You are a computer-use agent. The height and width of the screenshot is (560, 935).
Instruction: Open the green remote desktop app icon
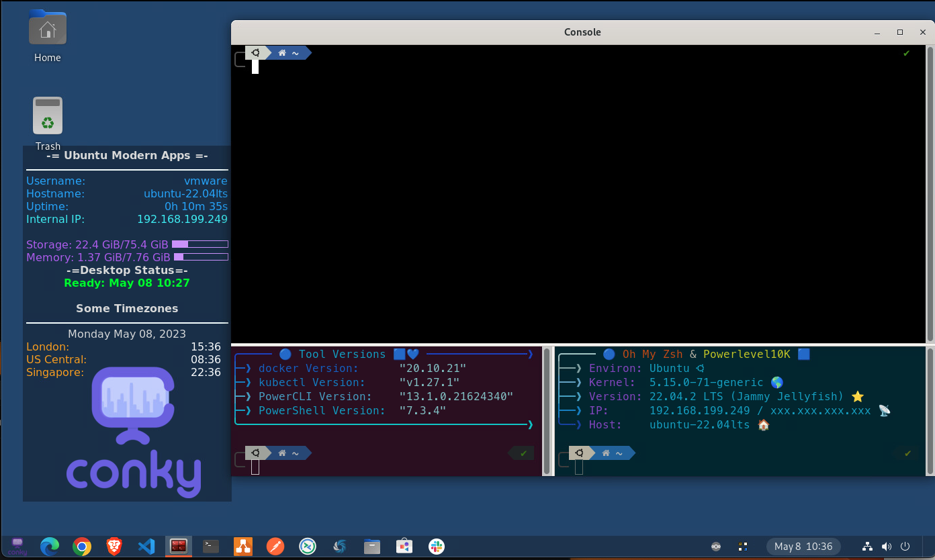(308, 547)
